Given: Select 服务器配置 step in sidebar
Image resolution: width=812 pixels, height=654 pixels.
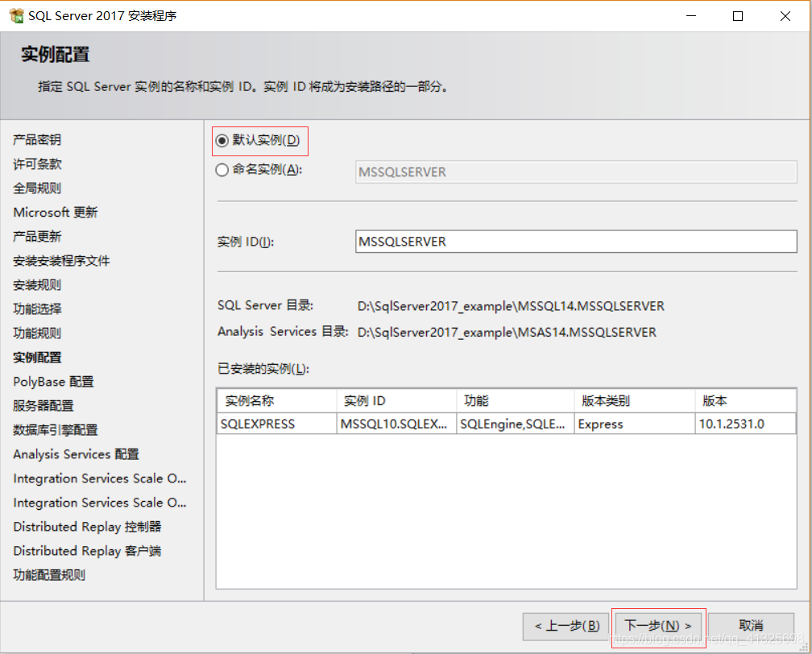Looking at the screenshot, I should point(43,405).
